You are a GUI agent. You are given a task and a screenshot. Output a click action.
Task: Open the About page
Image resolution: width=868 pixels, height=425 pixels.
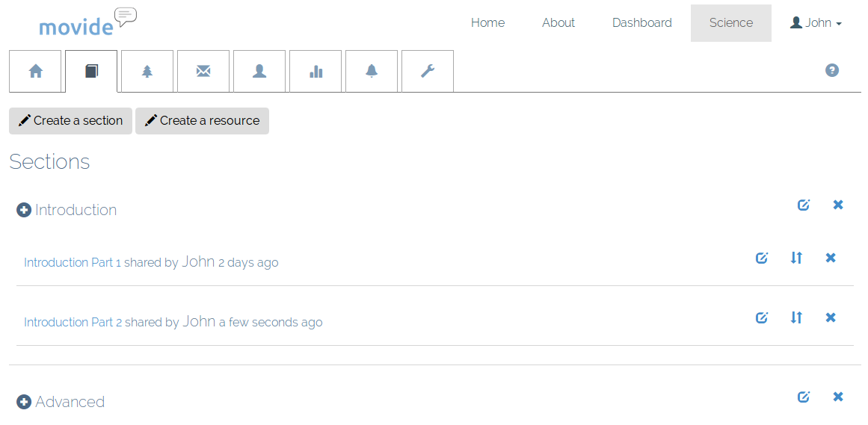558,22
